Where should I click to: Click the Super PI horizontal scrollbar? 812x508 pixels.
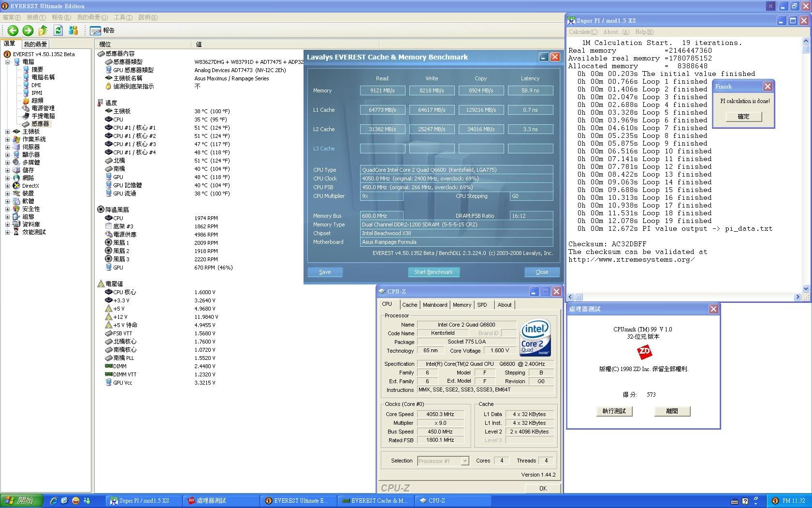tap(684, 297)
